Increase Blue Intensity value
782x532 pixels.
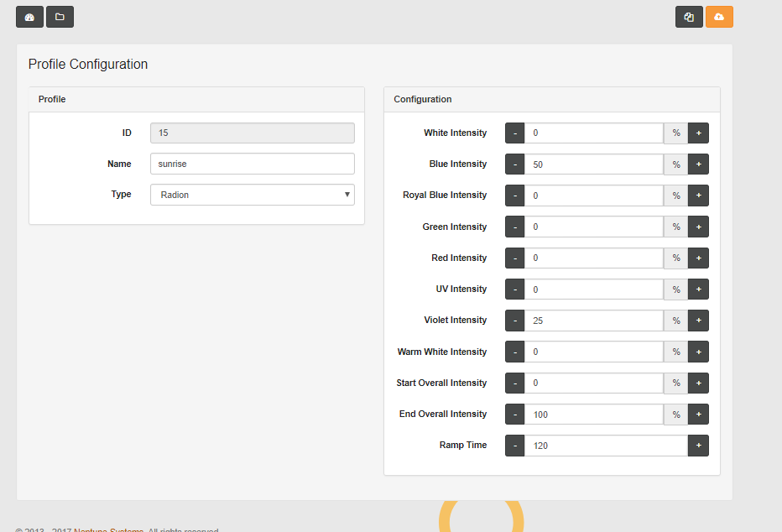click(x=698, y=164)
